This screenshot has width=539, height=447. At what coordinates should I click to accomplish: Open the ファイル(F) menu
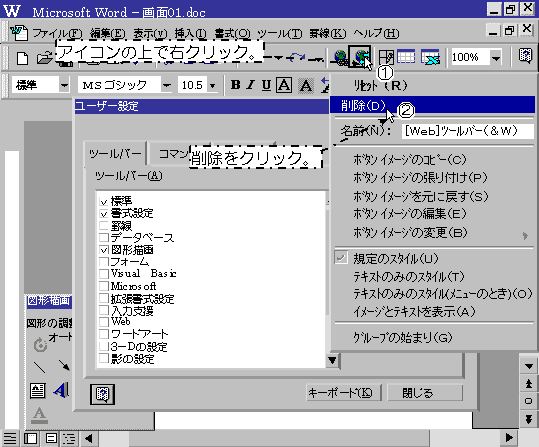pyautogui.click(x=57, y=34)
